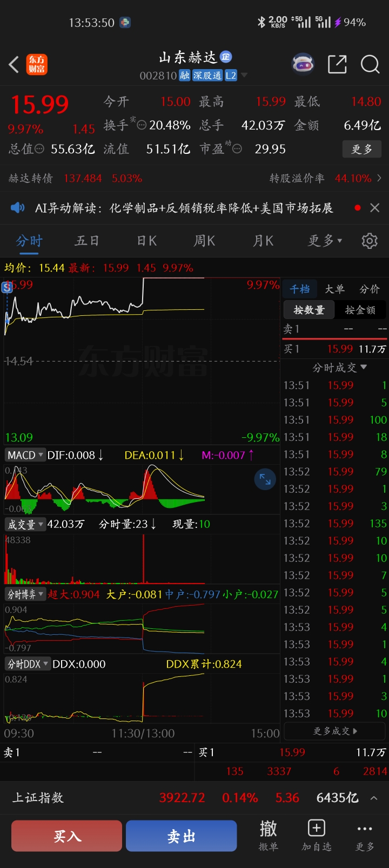Screen dimensions: 389x868
Task: Tap the 正 badge beside 山东赫达
Action: tap(226, 56)
